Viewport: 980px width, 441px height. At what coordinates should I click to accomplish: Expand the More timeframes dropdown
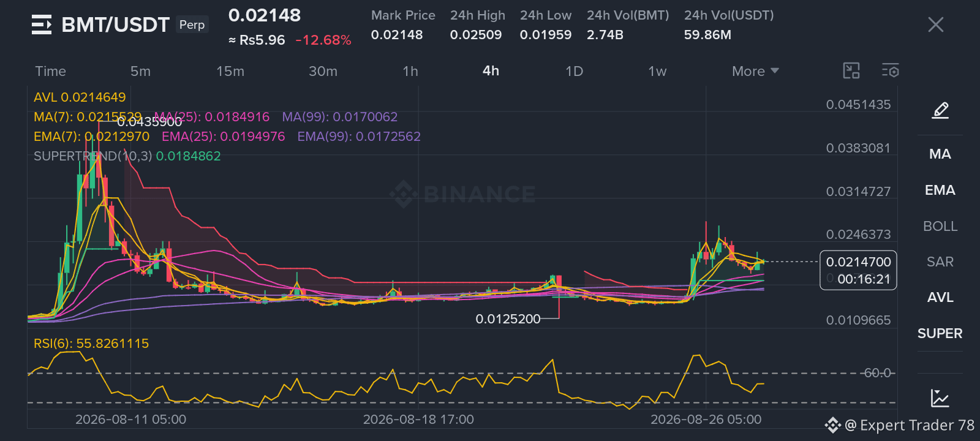[755, 71]
